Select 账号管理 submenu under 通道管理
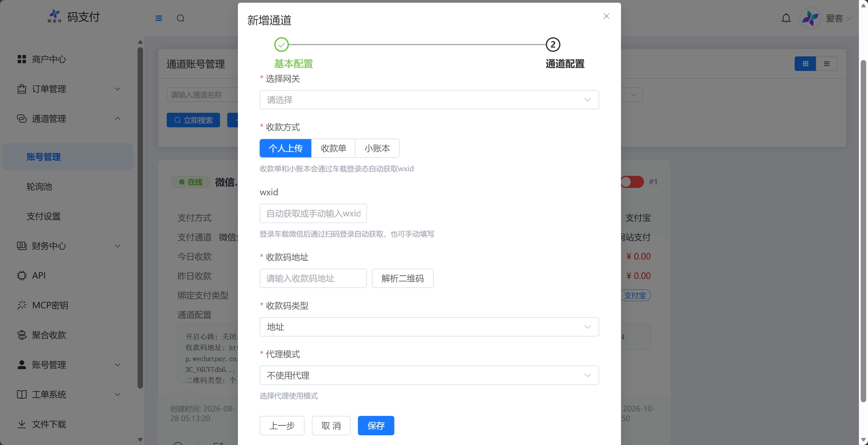The width and height of the screenshot is (868, 445). pyautogui.click(x=68, y=157)
